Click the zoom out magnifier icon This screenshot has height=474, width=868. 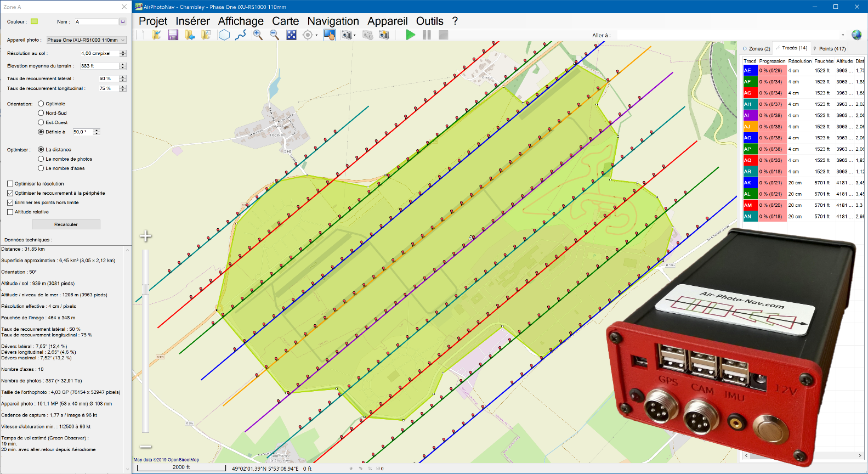[275, 35]
